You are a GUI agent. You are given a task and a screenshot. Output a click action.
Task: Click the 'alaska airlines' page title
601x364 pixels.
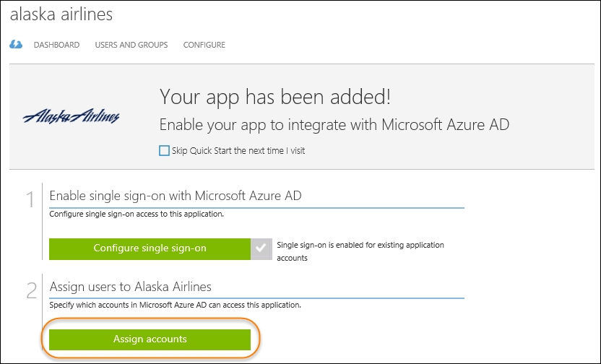coord(61,14)
